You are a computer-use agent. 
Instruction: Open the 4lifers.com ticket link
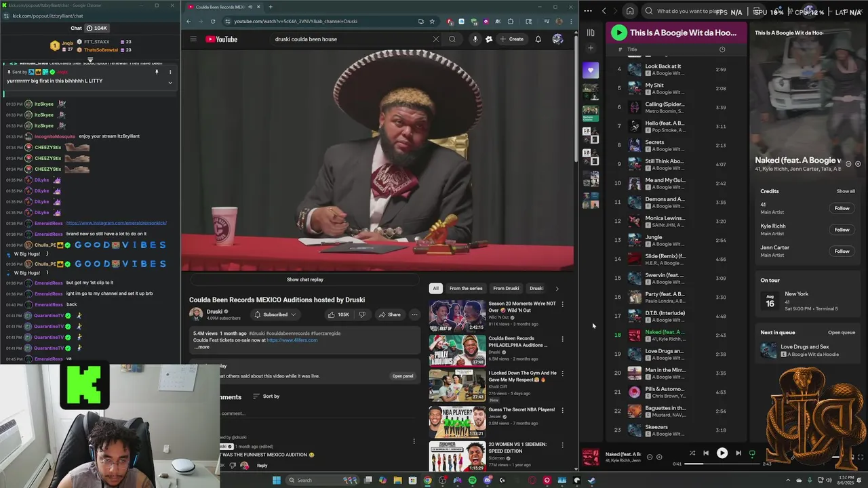click(x=292, y=340)
